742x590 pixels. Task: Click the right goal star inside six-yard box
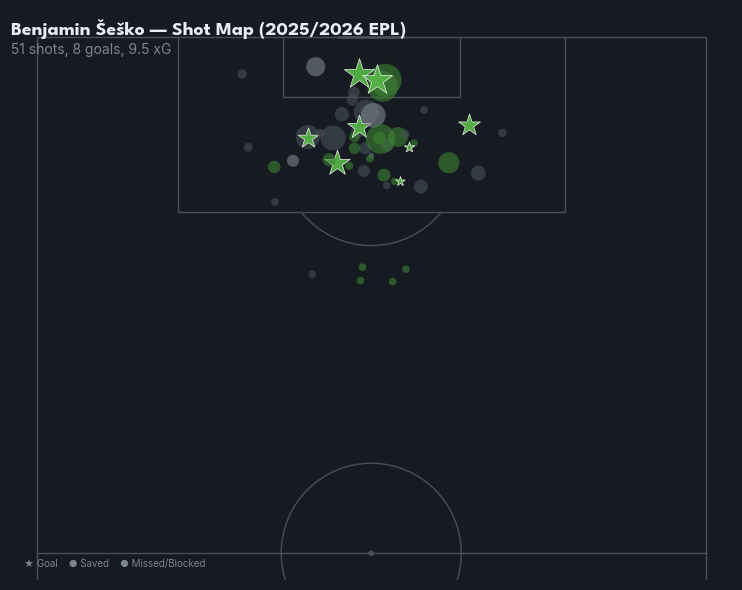coord(377,80)
